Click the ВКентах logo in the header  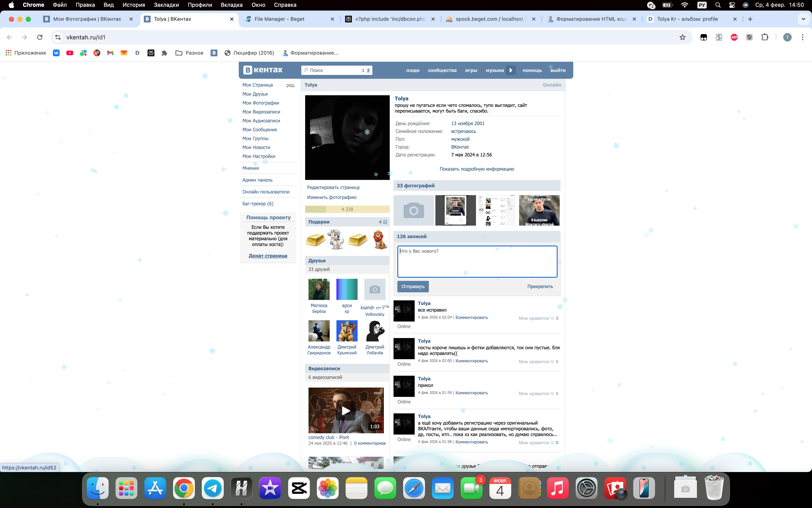pos(263,70)
